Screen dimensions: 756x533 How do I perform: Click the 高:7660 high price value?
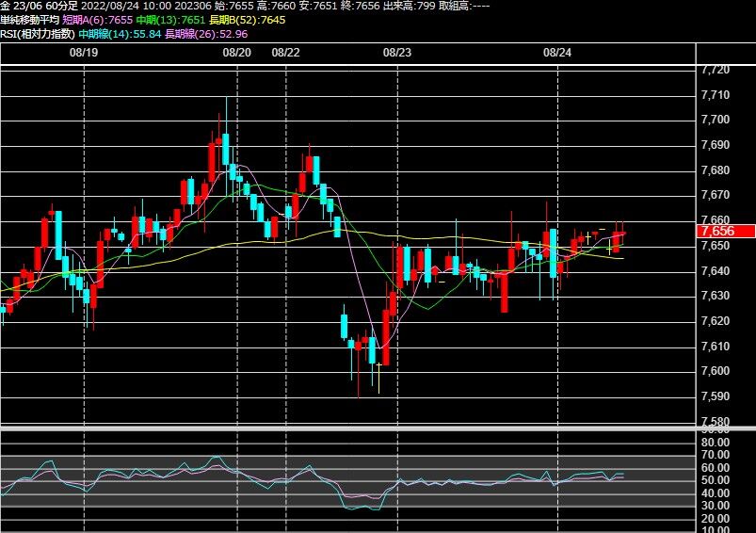pyautogui.click(x=276, y=6)
